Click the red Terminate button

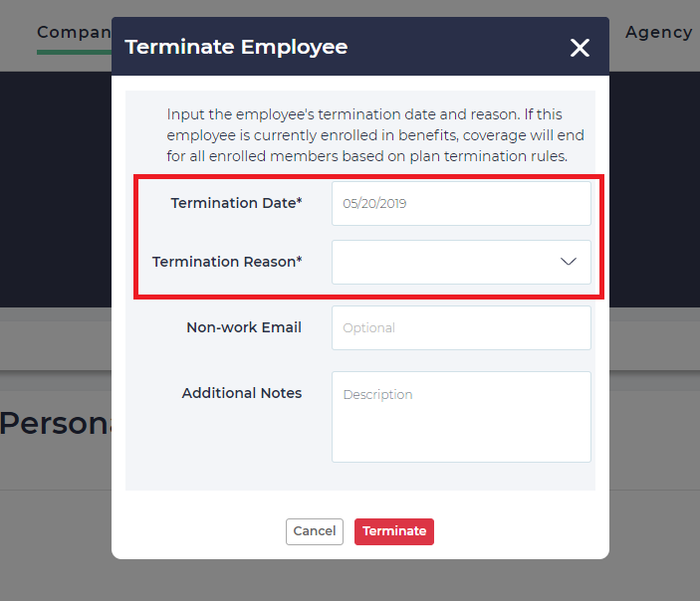pos(393,531)
